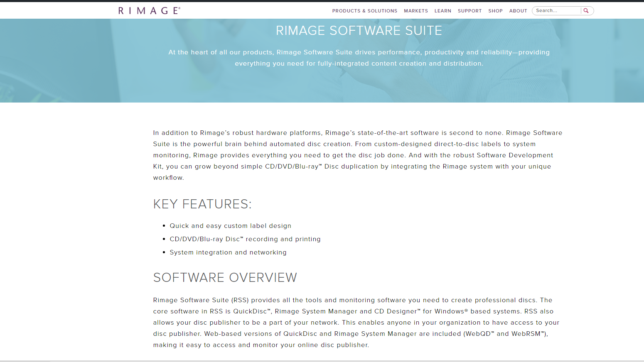The image size is (644, 362).
Task: Click the banner tagline starting 'At the heart'
Action: [x=359, y=58]
